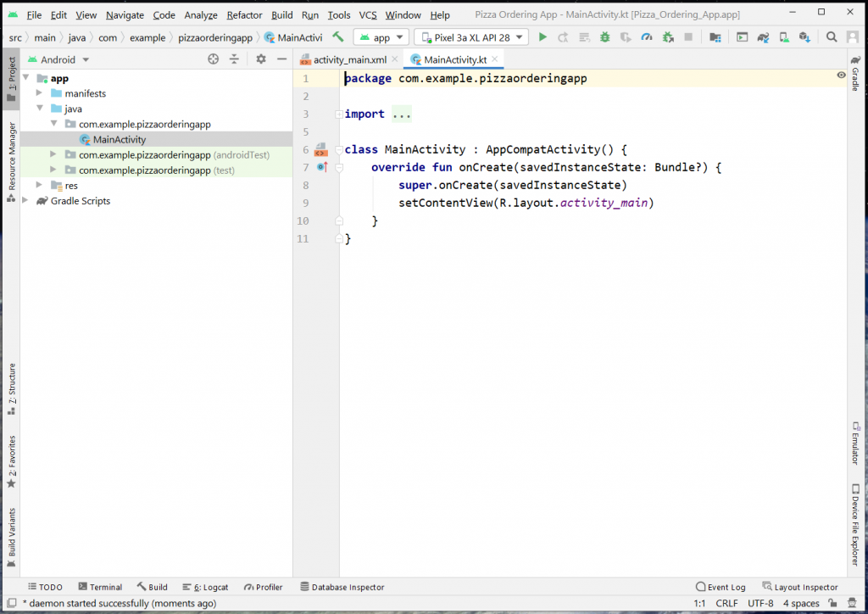Click the Make Project hammer icon
This screenshot has height=614, width=868.
click(338, 37)
